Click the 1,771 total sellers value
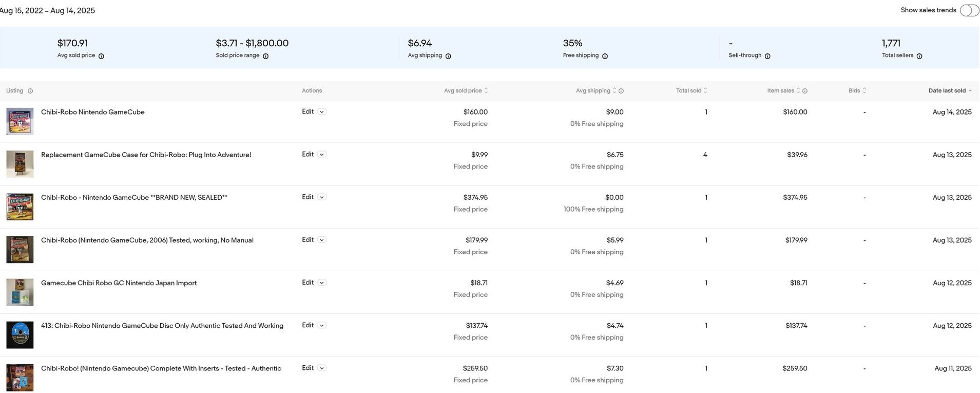Viewport: 980px width, 393px height. pyautogui.click(x=891, y=43)
